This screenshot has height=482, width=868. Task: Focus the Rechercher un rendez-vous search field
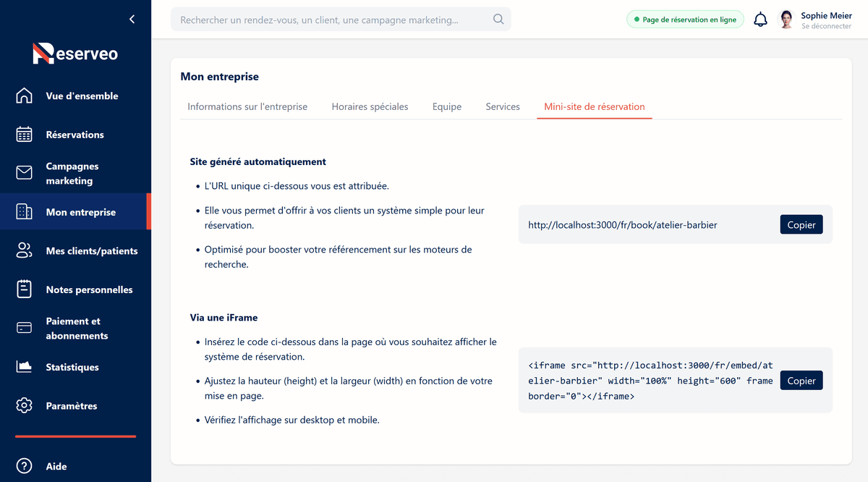[x=341, y=20]
